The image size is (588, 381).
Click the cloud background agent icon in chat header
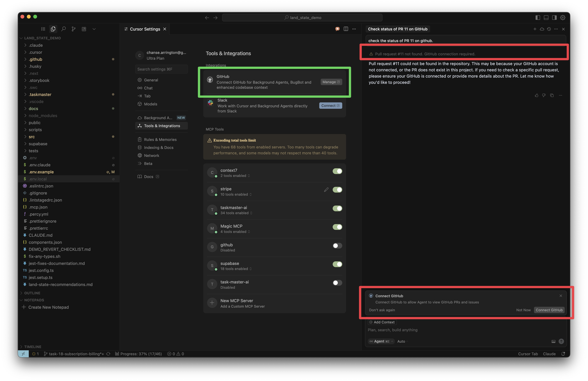click(542, 29)
